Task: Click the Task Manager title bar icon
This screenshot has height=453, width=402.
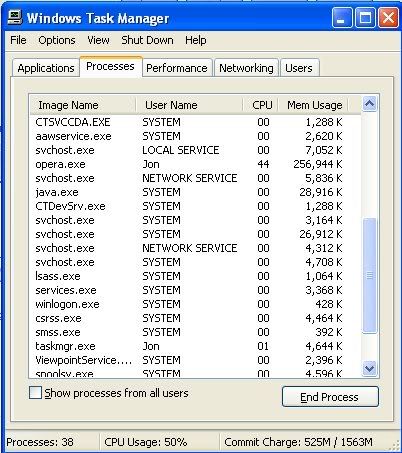Action: point(15,17)
